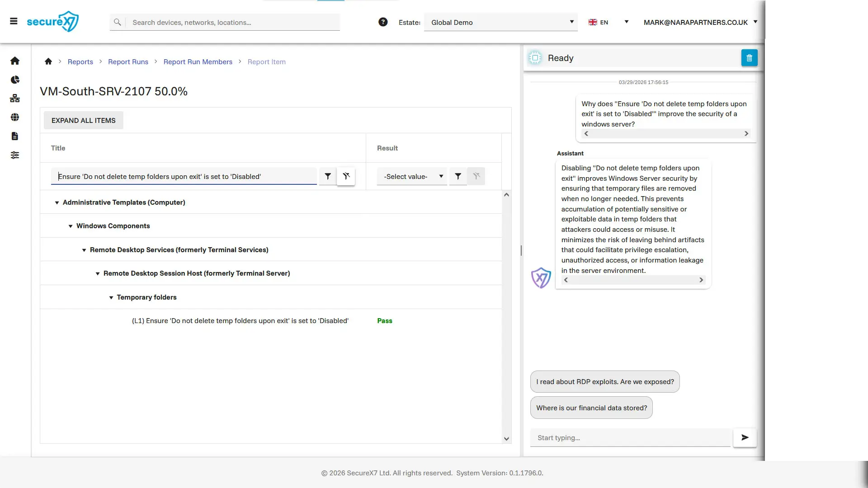Click the panel splitter handle
The height and width of the screenshot is (488, 868).
tap(521, 250)
